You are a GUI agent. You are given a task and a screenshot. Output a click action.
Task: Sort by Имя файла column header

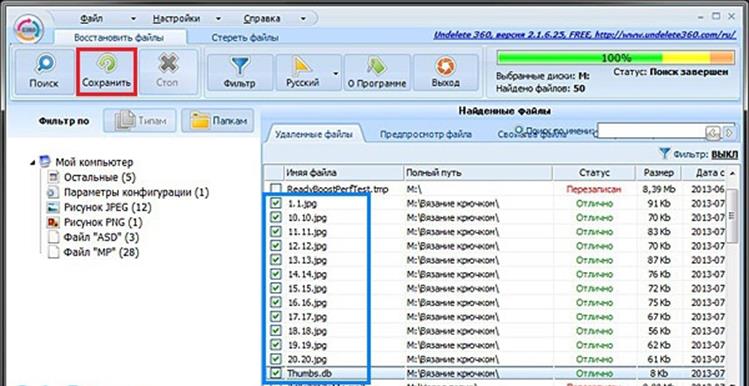pos(343,173)
